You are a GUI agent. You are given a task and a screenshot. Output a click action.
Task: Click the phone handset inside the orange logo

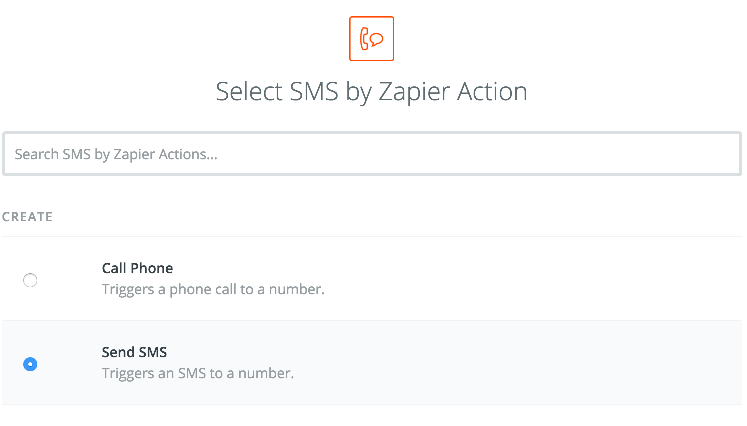[364, 39]
